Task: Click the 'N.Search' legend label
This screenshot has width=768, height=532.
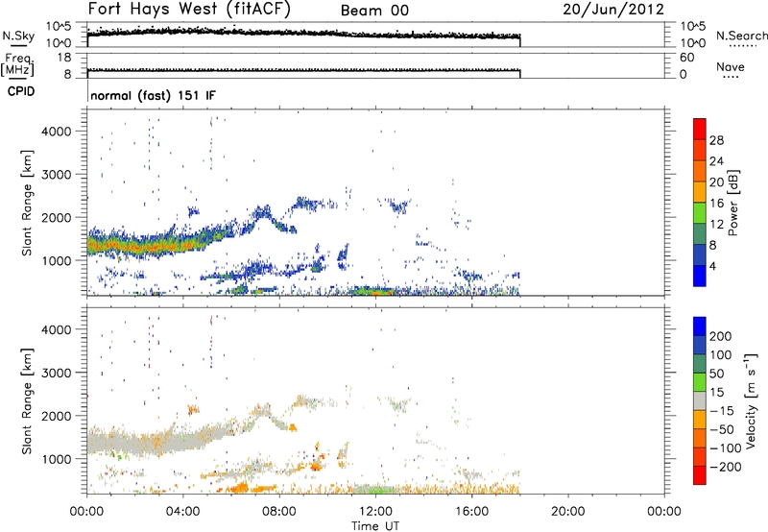Action: (x=741, y=36)
